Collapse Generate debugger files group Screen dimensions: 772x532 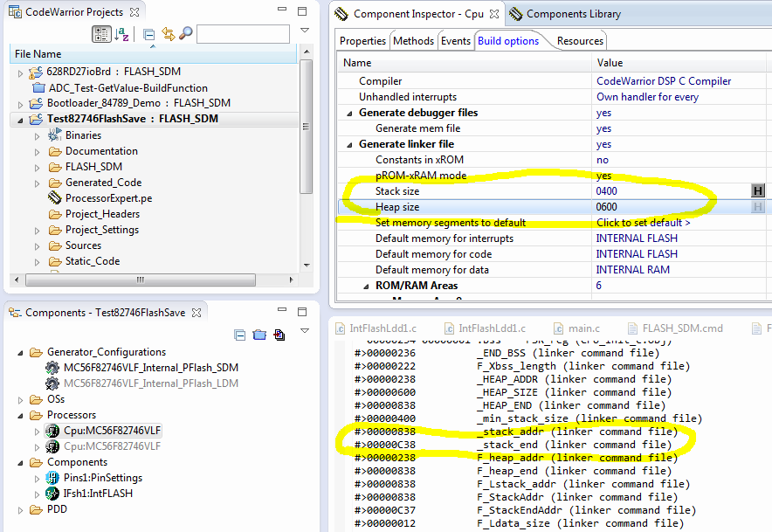pyautogui.click(x=349, y=114)
